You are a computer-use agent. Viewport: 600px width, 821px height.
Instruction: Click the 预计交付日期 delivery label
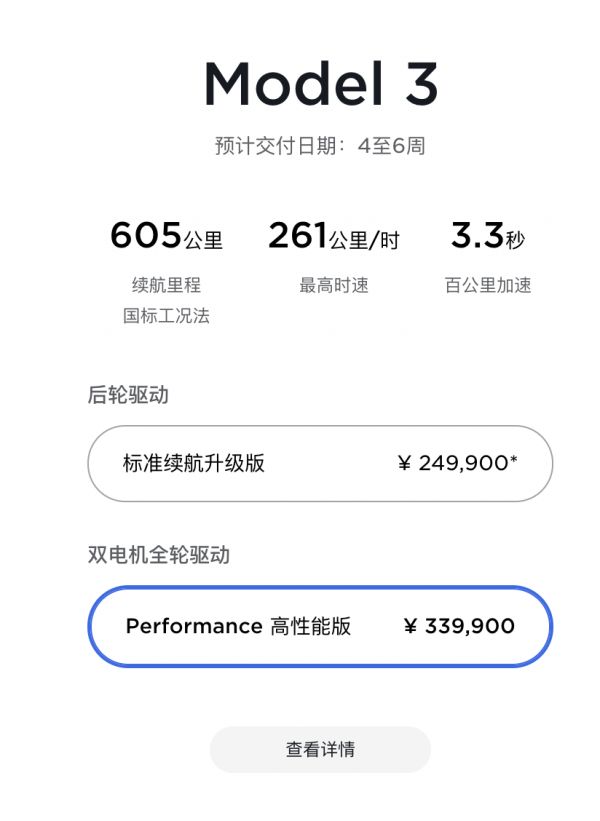point(278,146)
